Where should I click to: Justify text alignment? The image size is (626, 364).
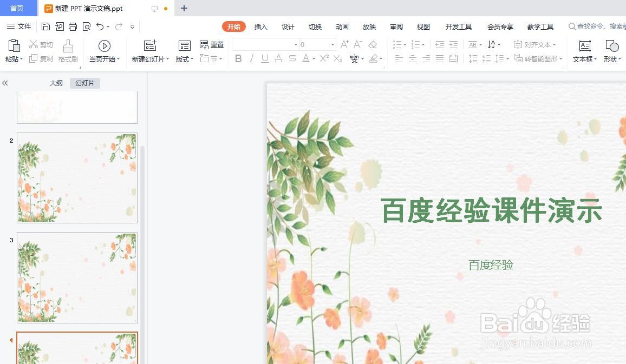point(440,59)
